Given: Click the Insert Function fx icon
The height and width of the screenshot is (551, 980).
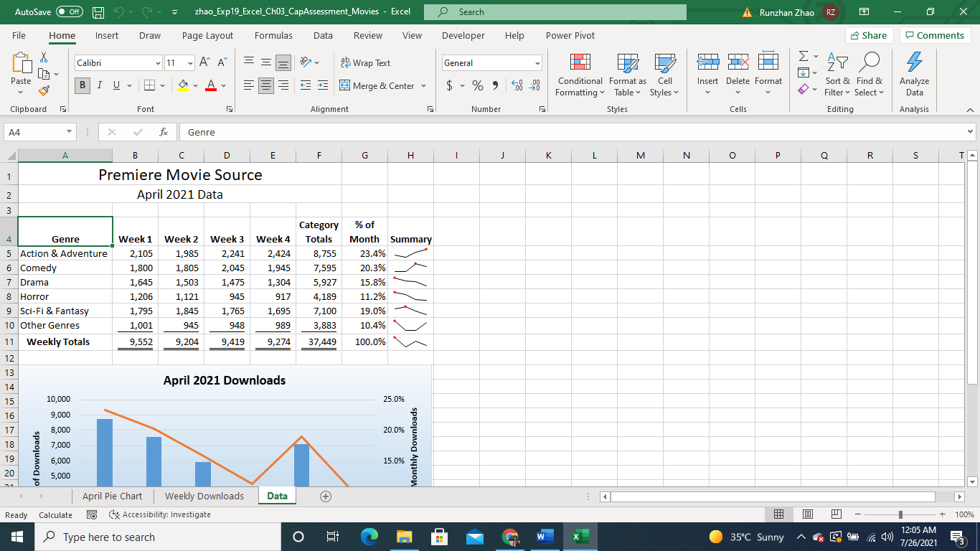Looking at the screenshot, I should (164, 132).
